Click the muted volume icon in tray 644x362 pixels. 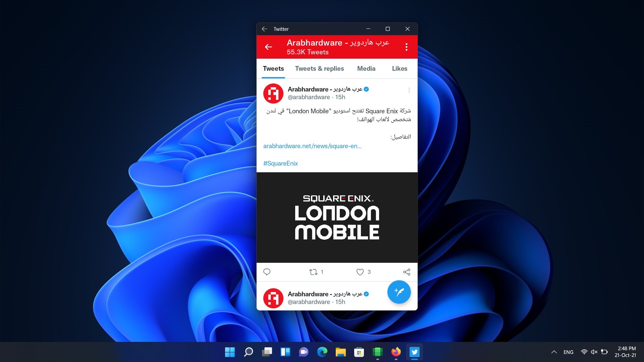pyautogui.click(x=594, y=352)
